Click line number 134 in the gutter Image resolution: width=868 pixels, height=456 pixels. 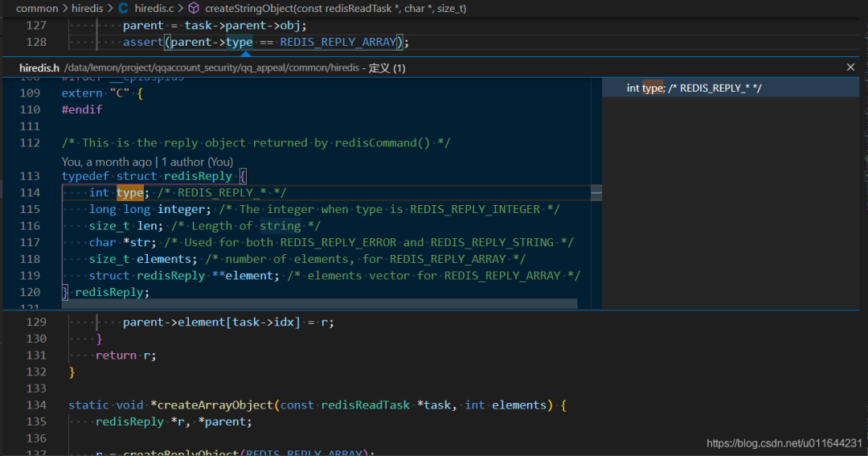(x=36, y=405)
